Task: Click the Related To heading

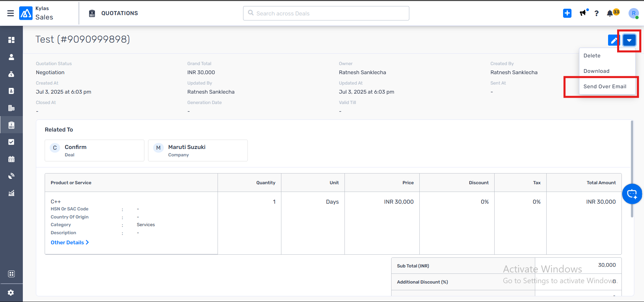Action: pyautogui.click(x=59, y=130)
